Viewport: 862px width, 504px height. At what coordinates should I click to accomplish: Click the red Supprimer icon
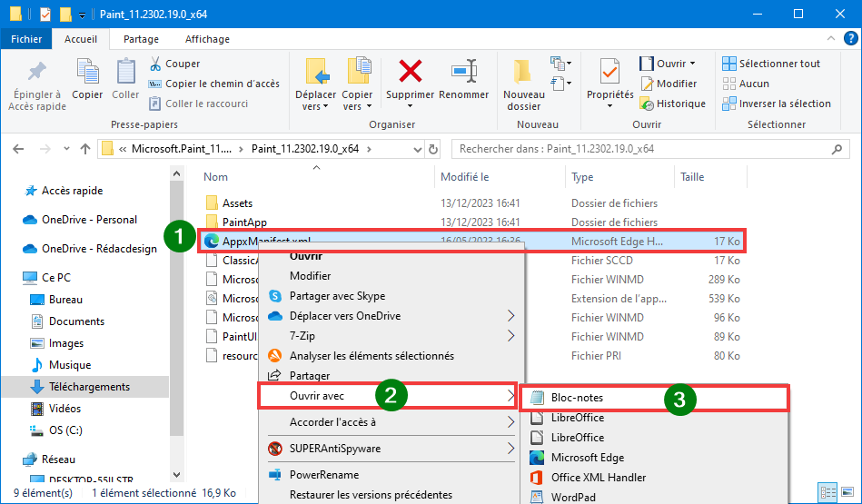[411, 72]
